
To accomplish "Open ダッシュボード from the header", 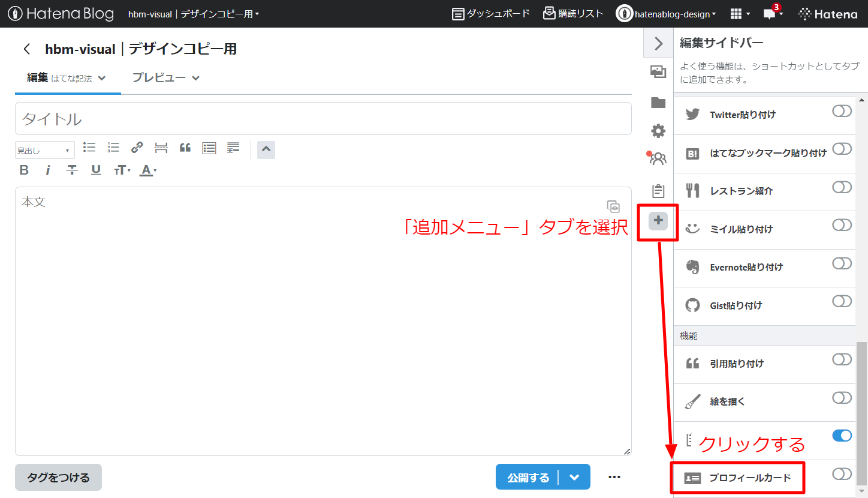I will 491,13.
